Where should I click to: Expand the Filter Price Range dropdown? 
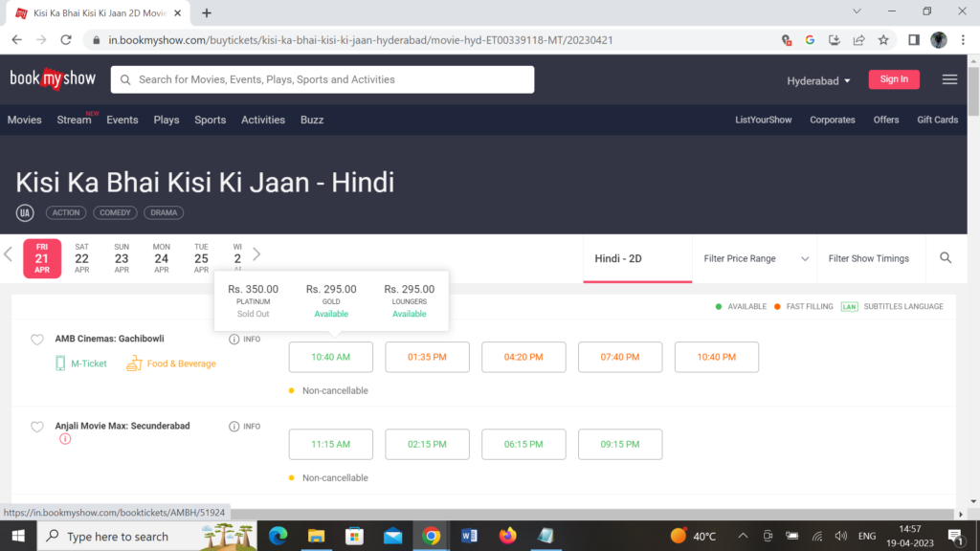[x=756, y=258]
